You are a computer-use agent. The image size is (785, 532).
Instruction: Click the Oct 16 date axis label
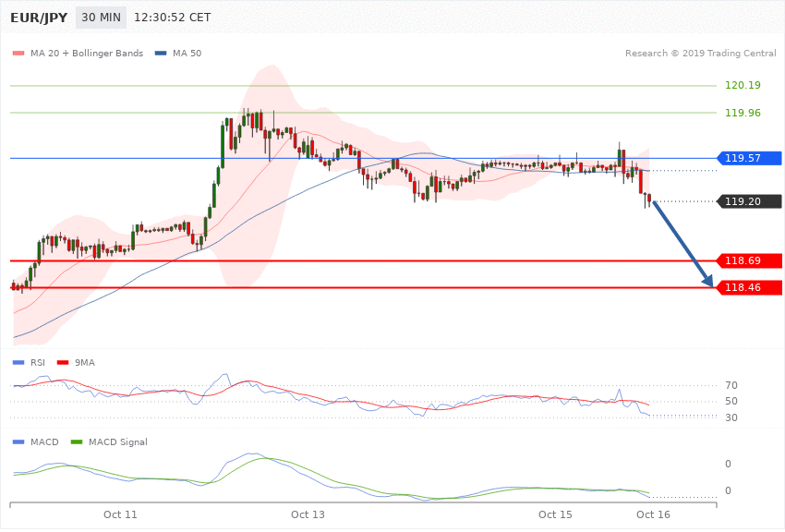[653, 514]
